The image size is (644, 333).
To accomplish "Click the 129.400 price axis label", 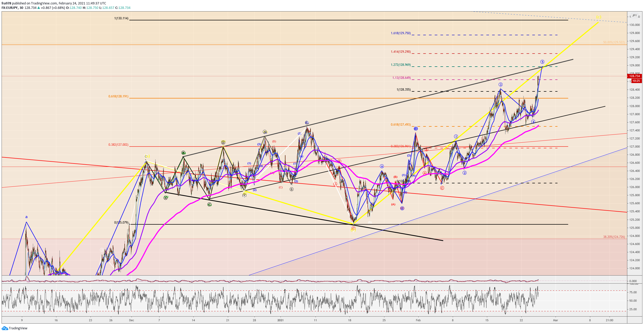I will [635, 49].
